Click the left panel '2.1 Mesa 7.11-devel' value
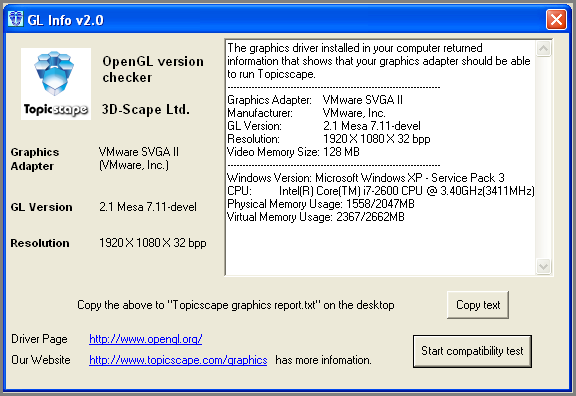 point(148,207)
